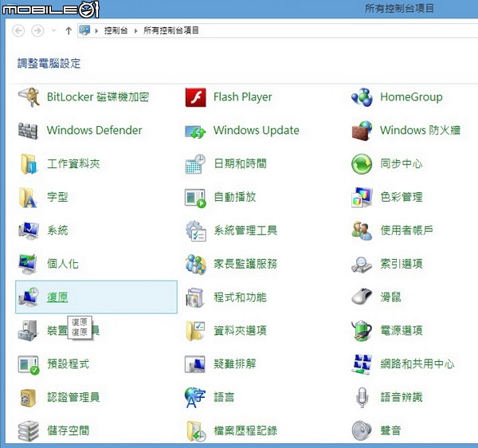
Task: Open the Windows Update link text
Action: (x=257, y=130)
